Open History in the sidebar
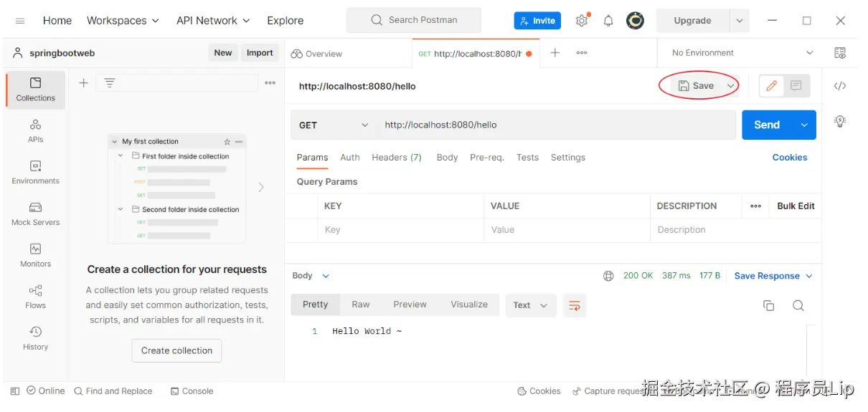The height and width of the screenshot is (412, 868). click(x=35, y=338)
